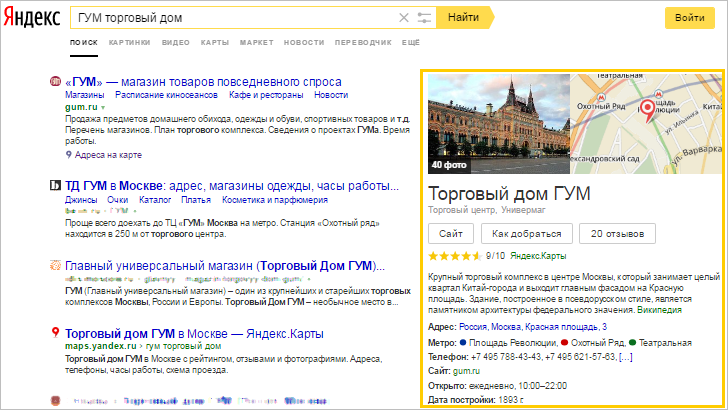Click the Сайт button in the card

click(x=451, y=234)
